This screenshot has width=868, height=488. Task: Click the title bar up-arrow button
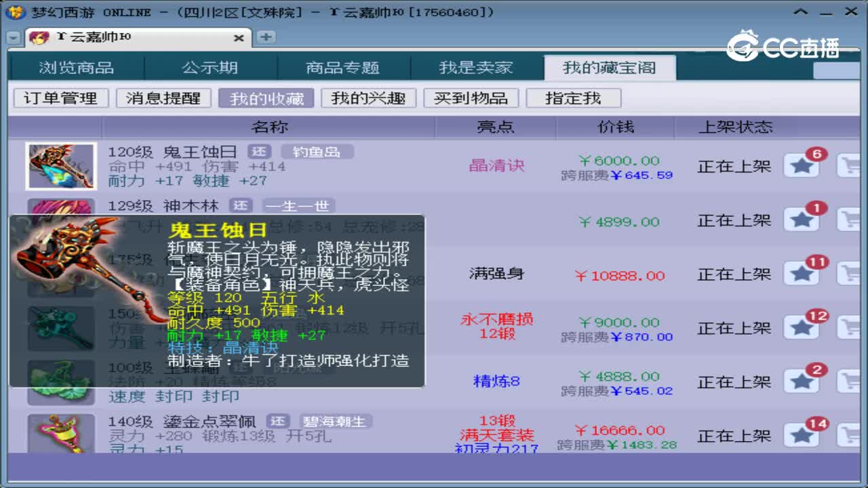[x=802, y=12]
